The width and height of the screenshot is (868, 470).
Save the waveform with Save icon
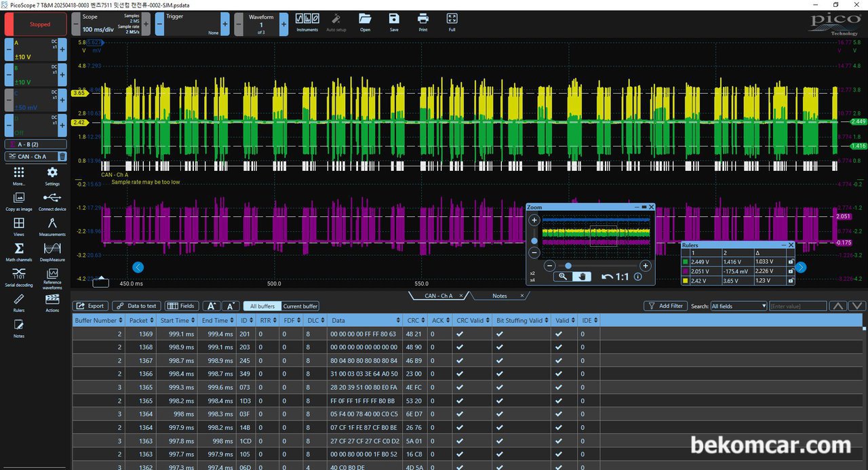[x=394, y=19]
